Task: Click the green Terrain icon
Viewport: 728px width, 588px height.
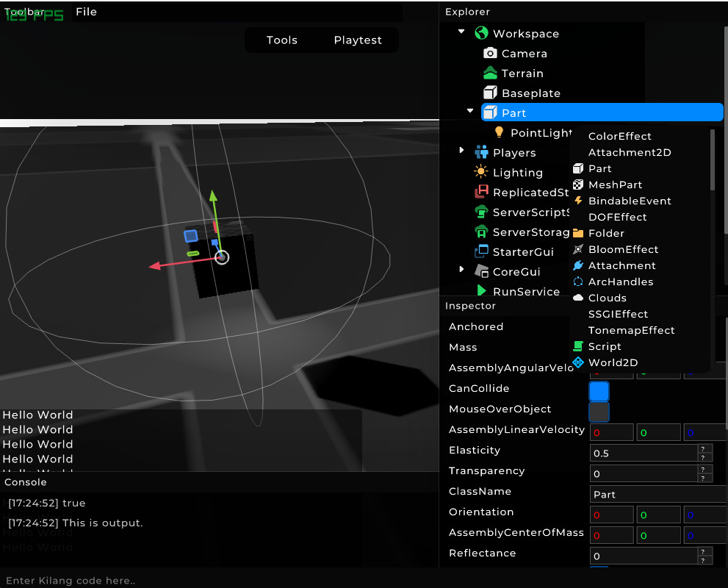Action: pos(490,73)
